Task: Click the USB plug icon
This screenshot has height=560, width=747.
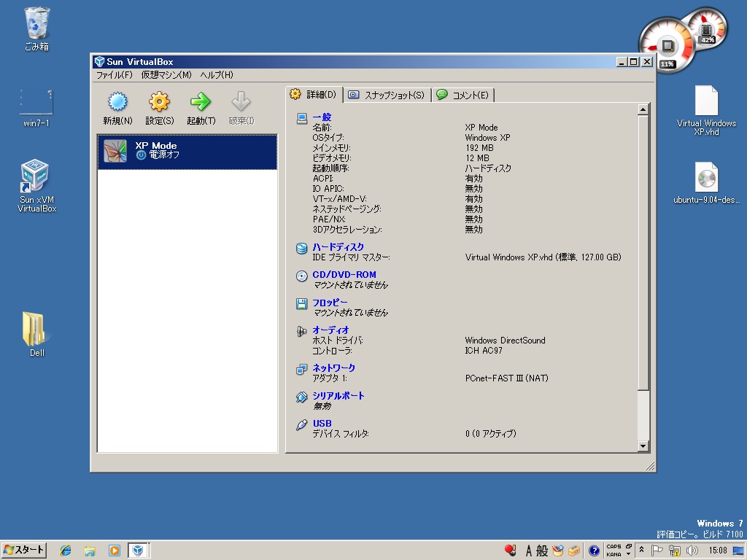Action: point(301,425)
